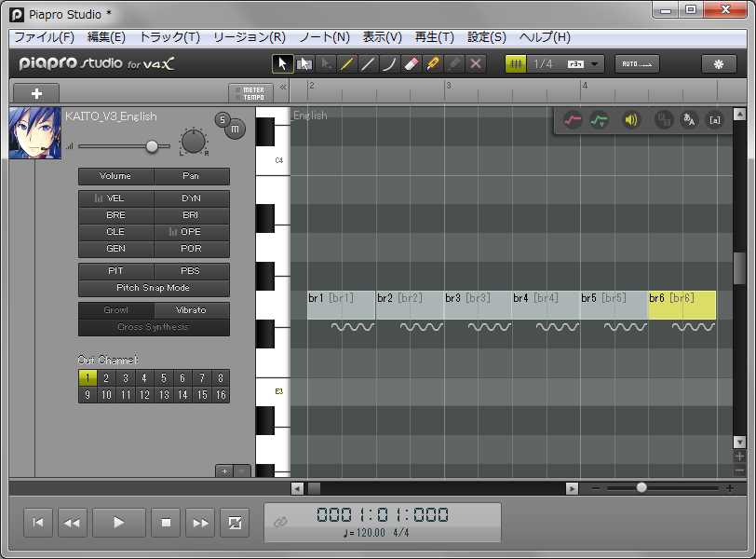
Task: Add a new track with plus button
Action: [36, 93]
